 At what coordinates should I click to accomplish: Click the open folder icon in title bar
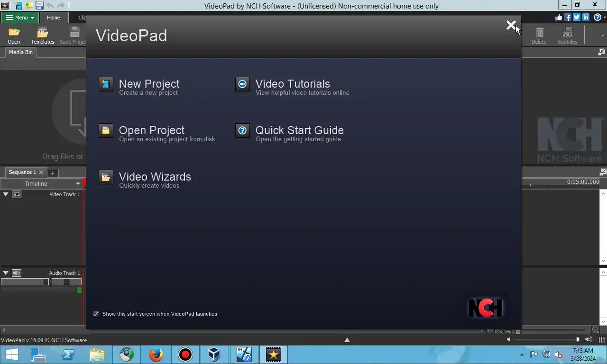point(29,6)
